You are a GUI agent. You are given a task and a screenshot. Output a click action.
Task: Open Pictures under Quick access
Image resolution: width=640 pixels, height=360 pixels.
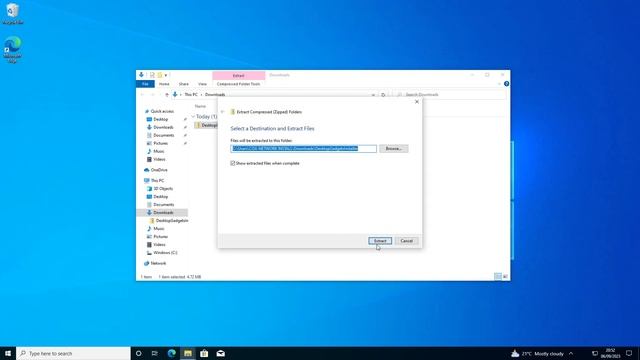click(160, 143)
